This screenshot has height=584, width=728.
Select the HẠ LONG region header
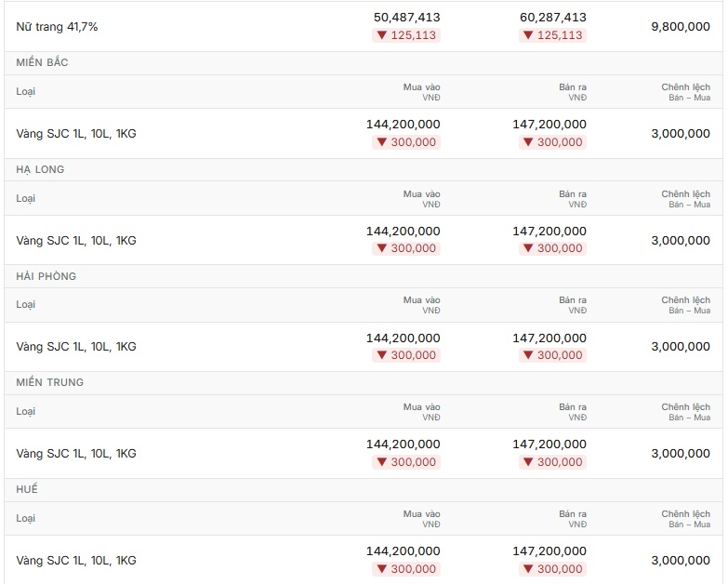click(40, 169)
